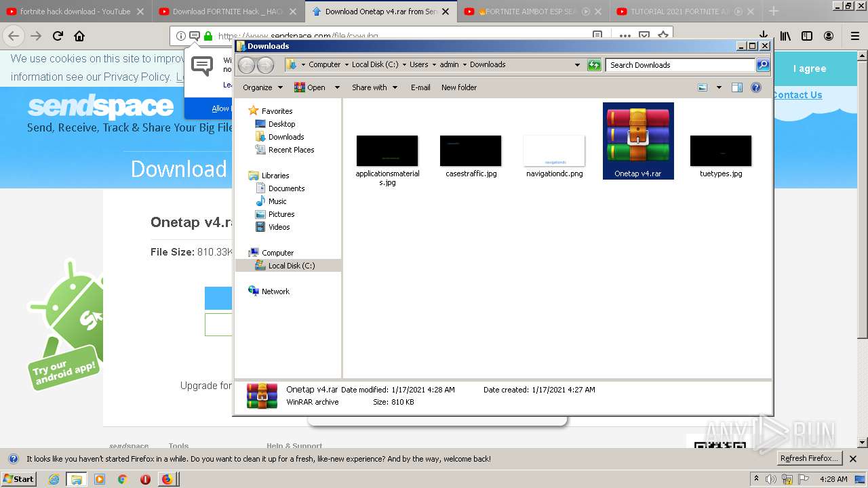Click the volume icon in system tray
This screenshot has height=488, width=868.
771,479
